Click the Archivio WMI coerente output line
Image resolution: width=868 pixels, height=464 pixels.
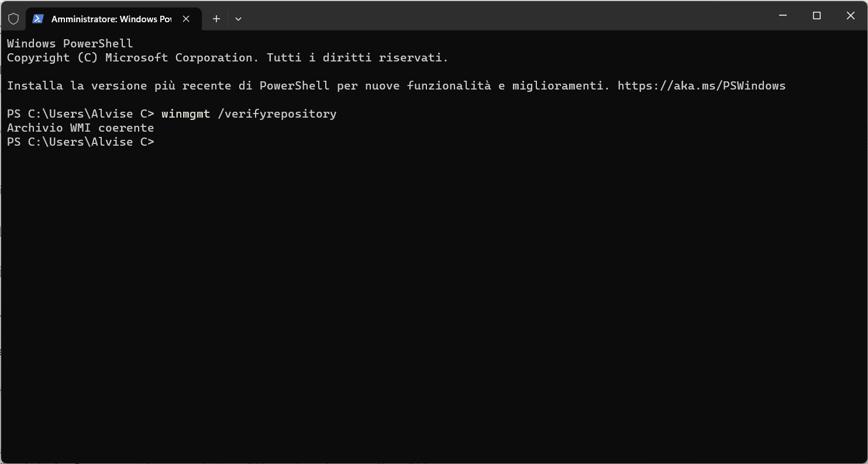tap(80, 128)
